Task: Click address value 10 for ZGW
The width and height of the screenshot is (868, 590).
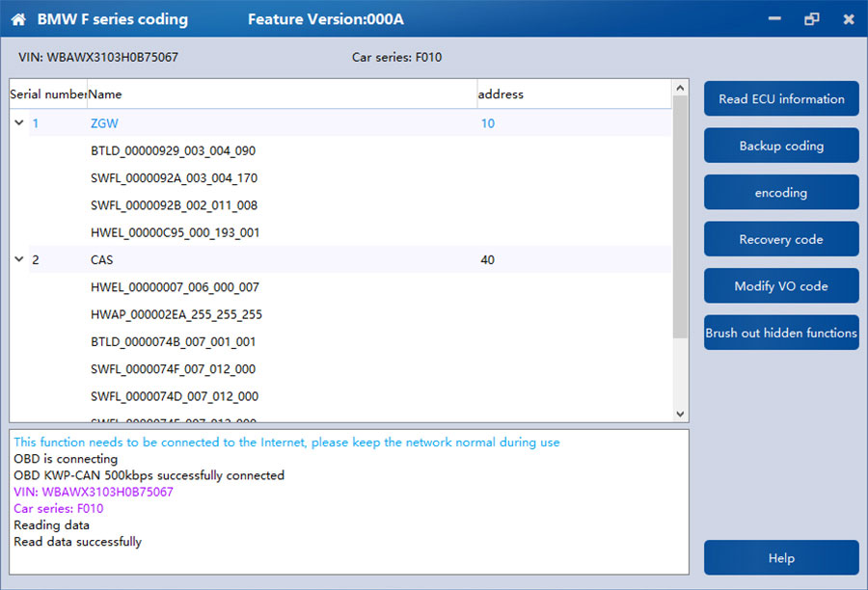Action: point(487,122)
